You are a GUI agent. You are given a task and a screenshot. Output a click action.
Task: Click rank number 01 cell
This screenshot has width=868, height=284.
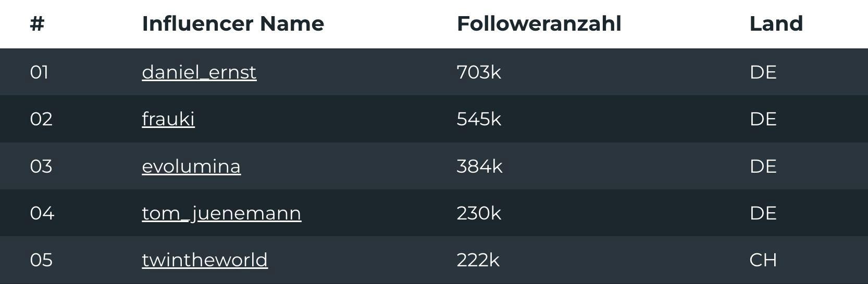click(39, 72)
